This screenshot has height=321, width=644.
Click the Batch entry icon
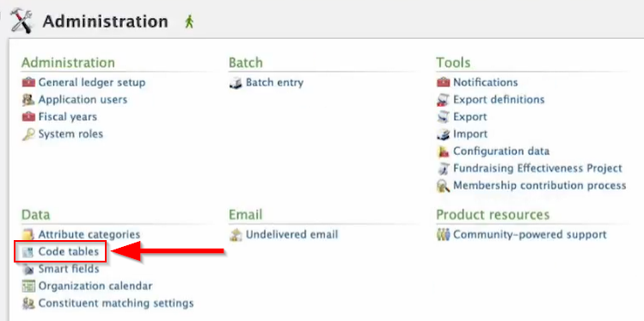236,83
